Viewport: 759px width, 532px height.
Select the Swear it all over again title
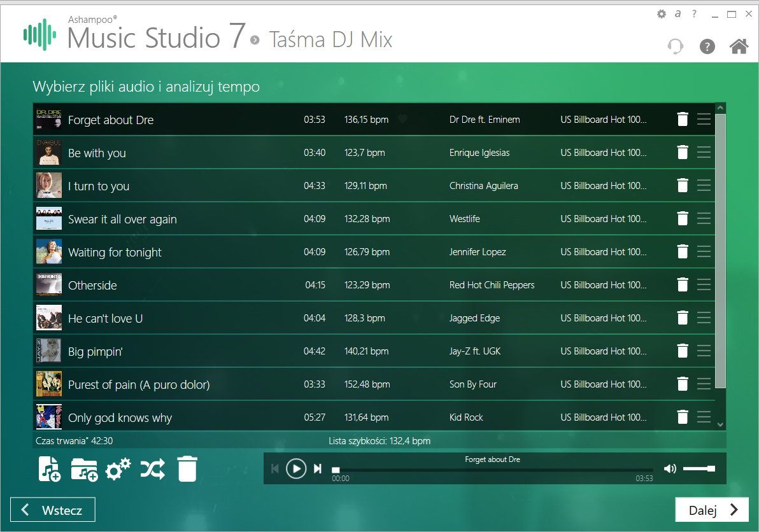point(122,219)
